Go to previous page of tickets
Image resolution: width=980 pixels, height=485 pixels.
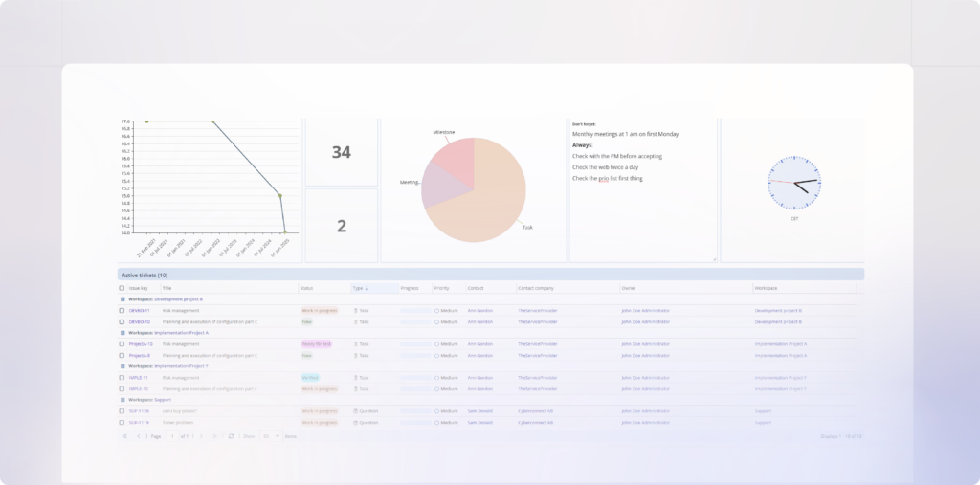[138, 436]
